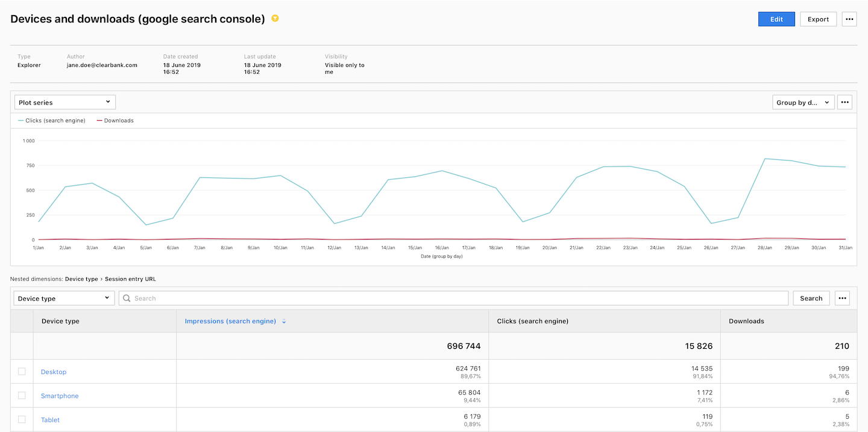Image resolution: width=868 pixels, height=432 pixels.
Task: Sort by Impressions (search engine) column
Action: (x=230, y=321)
